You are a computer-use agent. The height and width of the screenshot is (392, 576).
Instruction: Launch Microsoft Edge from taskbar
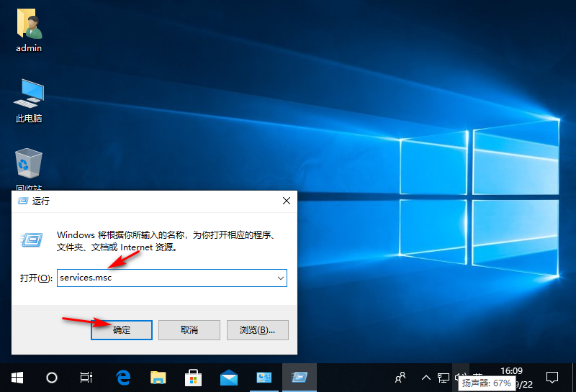click(122, 377)
